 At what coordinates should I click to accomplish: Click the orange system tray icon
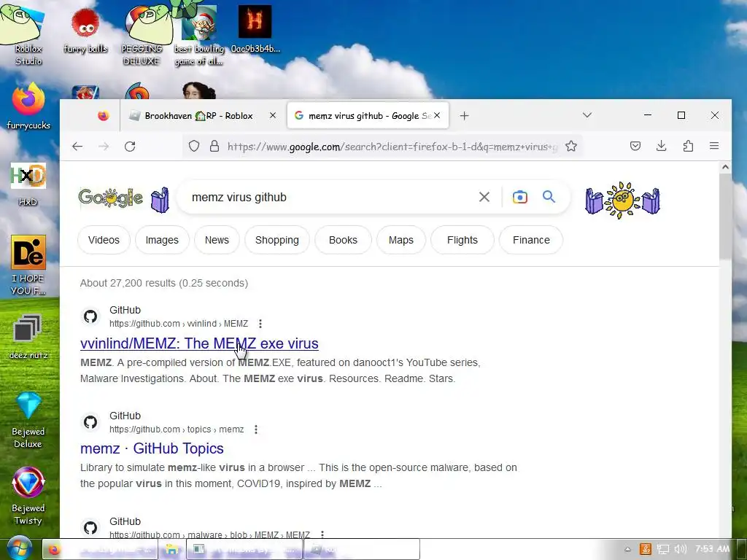[x=646, y=550]
